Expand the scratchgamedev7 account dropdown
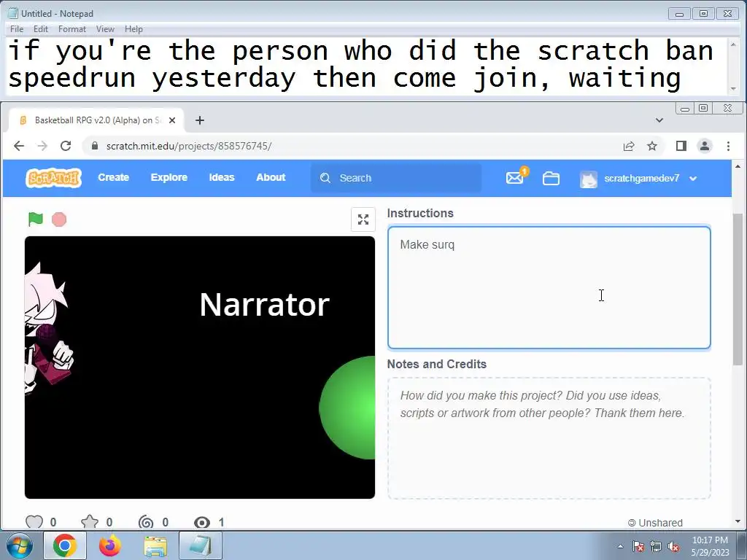The height and width of the screenshot is (560, 747). (x=693, y=179)
